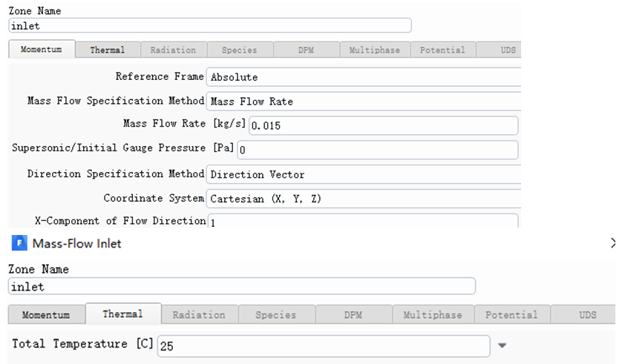The width and height of the screenshot is (628, 364).
Task: Click the Total Temperature input field
Action: coord(324,346)
